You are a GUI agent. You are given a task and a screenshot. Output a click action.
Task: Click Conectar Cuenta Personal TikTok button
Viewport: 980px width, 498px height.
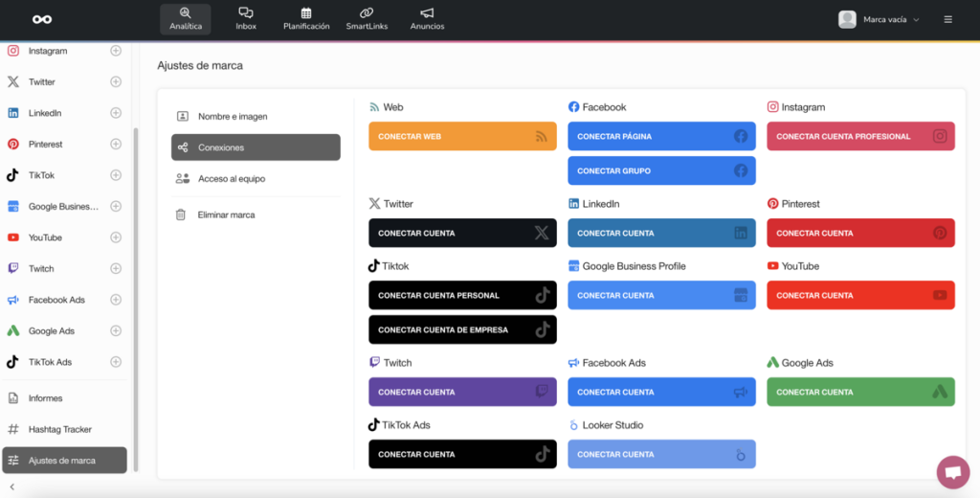pos(462,295)
